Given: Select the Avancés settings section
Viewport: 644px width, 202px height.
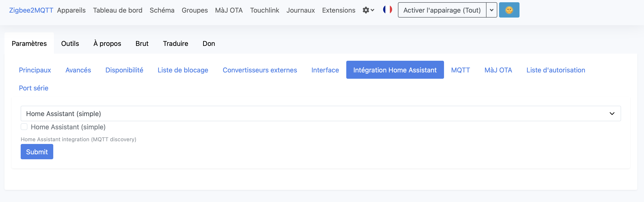Looking at the screenshot, I should pos(78,70).
